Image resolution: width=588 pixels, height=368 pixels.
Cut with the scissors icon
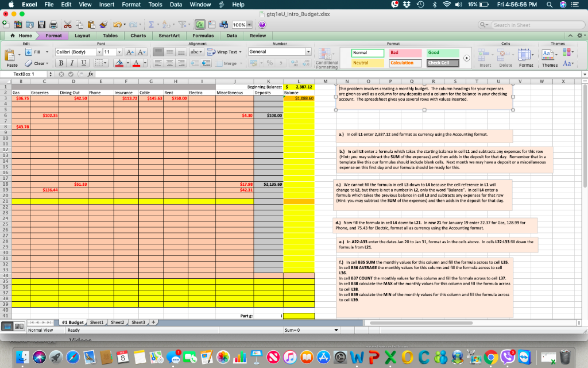[68, 24]
